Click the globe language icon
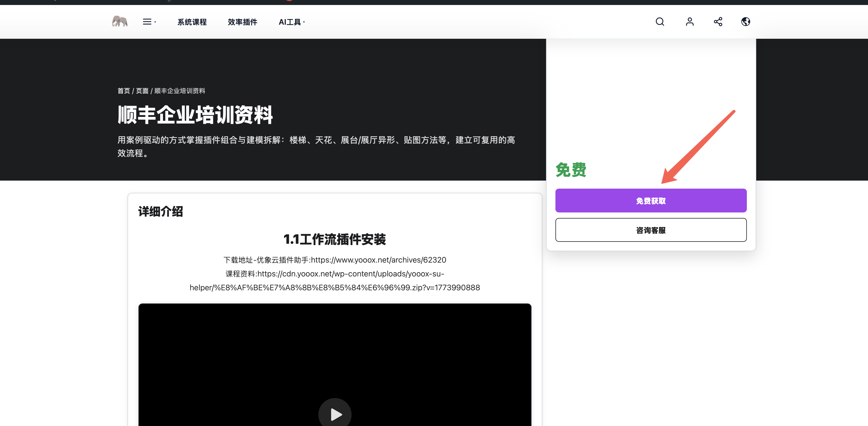868x426 pixels. click(x=745, y=22)
